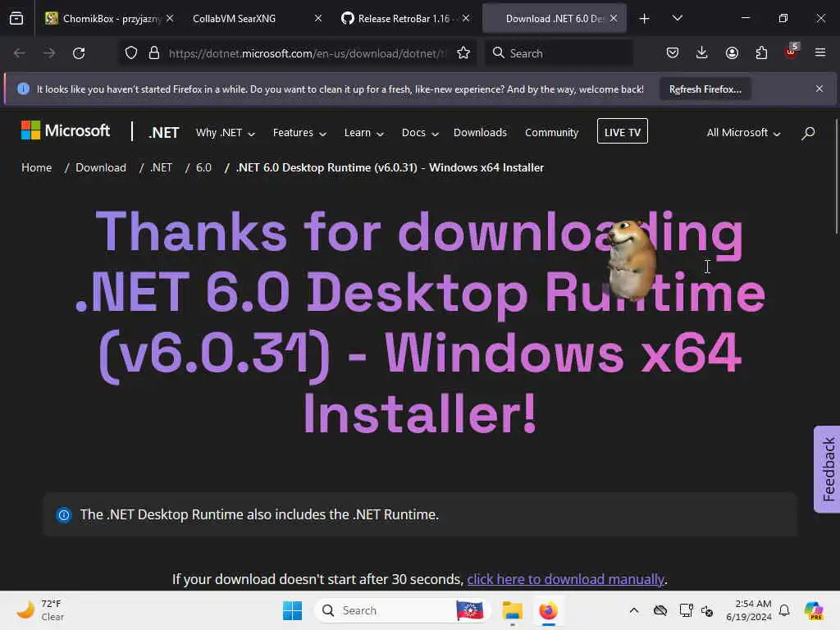Click the muted volume tray icon
This screenshot has height=630, width=840.
pos(707,610)
